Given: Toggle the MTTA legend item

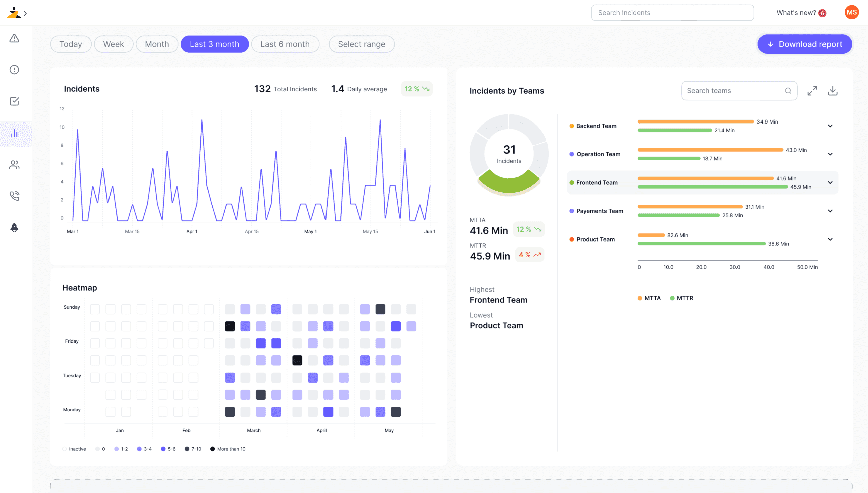Looking at the screenshot, I should pyautogui.click(x=649, y=298).
